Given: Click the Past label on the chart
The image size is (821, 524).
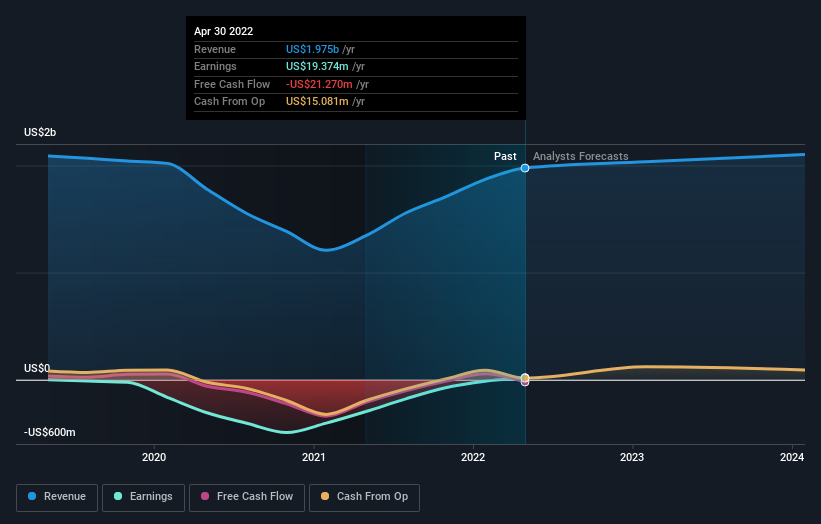Looking at the screenshot, I should point(505,156).
